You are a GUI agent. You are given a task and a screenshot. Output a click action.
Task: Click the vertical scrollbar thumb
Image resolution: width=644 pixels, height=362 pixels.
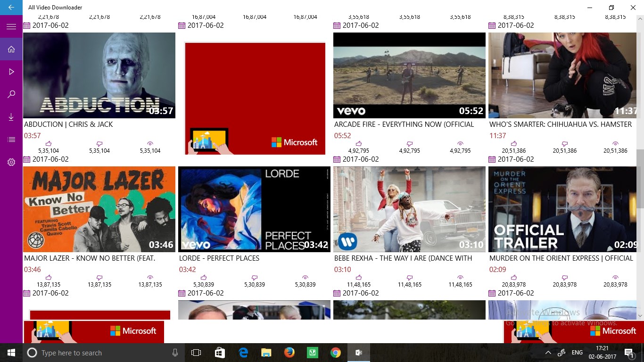coord(640,179)
